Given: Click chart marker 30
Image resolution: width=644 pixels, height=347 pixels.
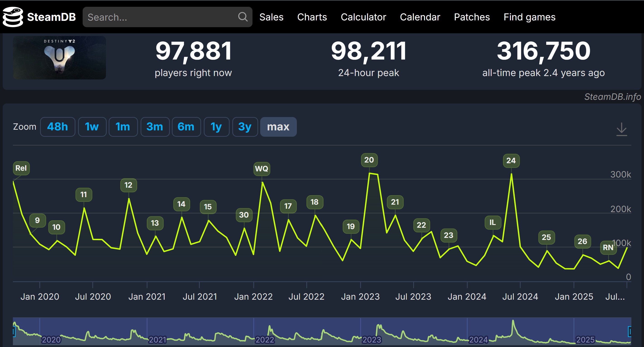Looking at the screenshot, I should point(244,215).
